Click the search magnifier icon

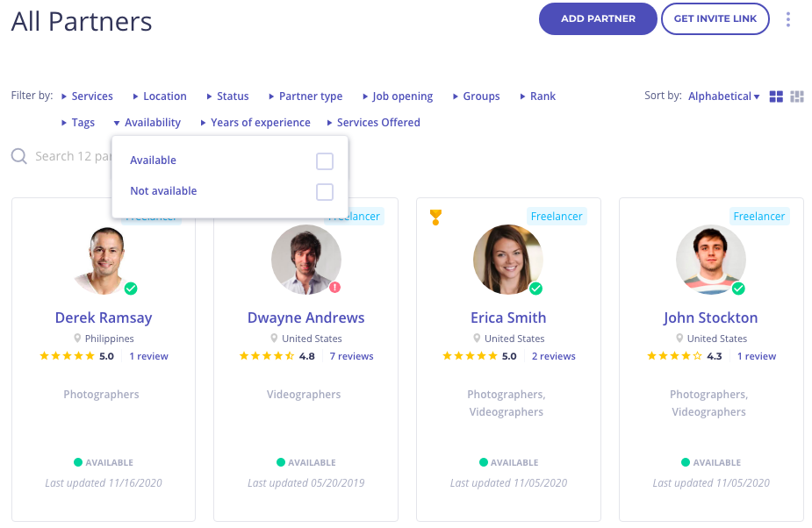coord(18,156)
